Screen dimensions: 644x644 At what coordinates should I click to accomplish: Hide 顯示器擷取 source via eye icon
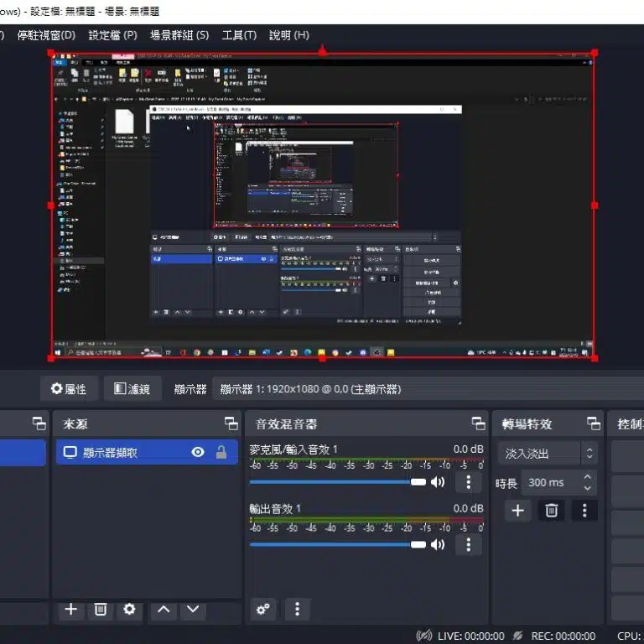click(198, 453)
